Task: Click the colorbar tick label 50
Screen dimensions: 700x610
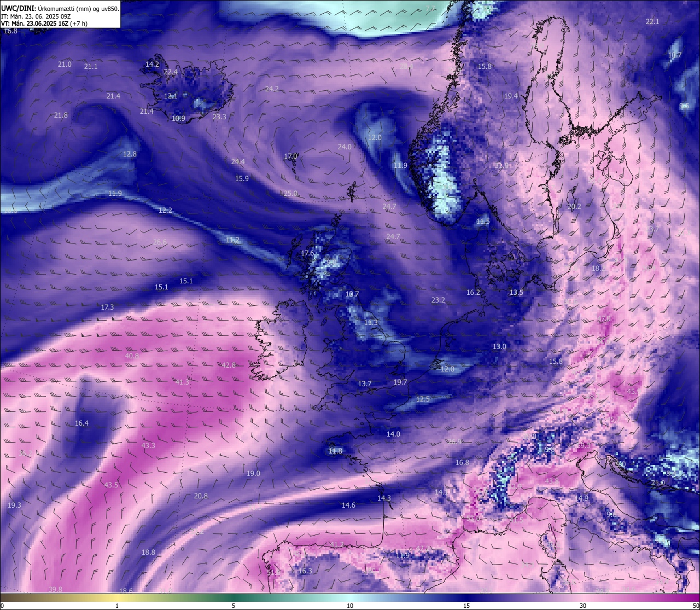Action: [696, 606]
